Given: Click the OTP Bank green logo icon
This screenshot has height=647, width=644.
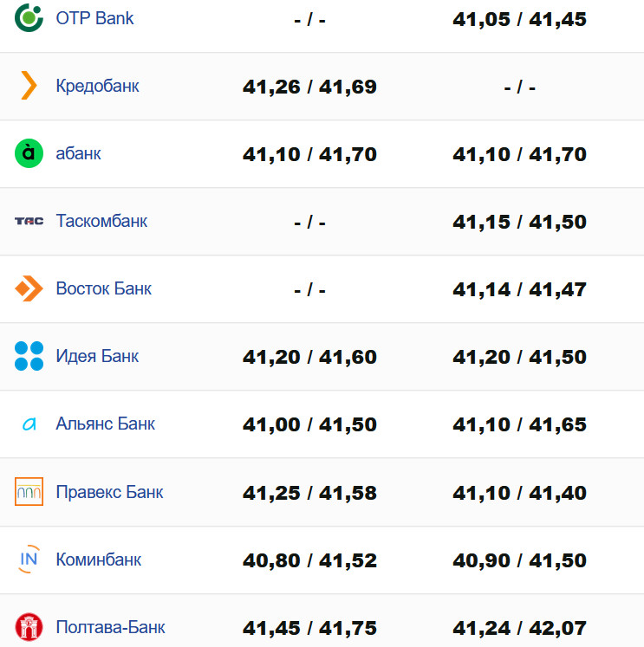Looking at the screenshot, I should (29, 17).
